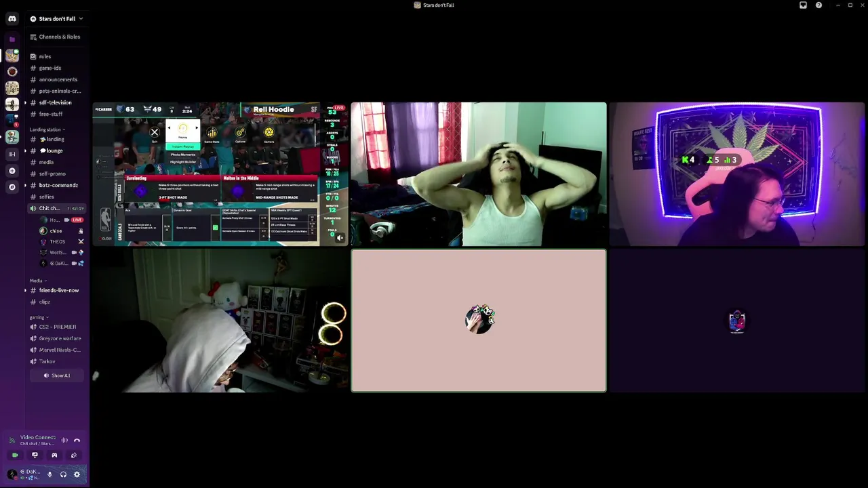The image size is (868, 488).
Task: Share your screen icon
Action: coord(35,455)
